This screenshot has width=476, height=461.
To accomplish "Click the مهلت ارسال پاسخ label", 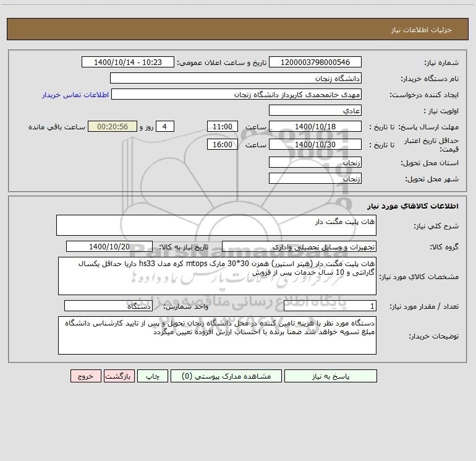I will [428, 127].
